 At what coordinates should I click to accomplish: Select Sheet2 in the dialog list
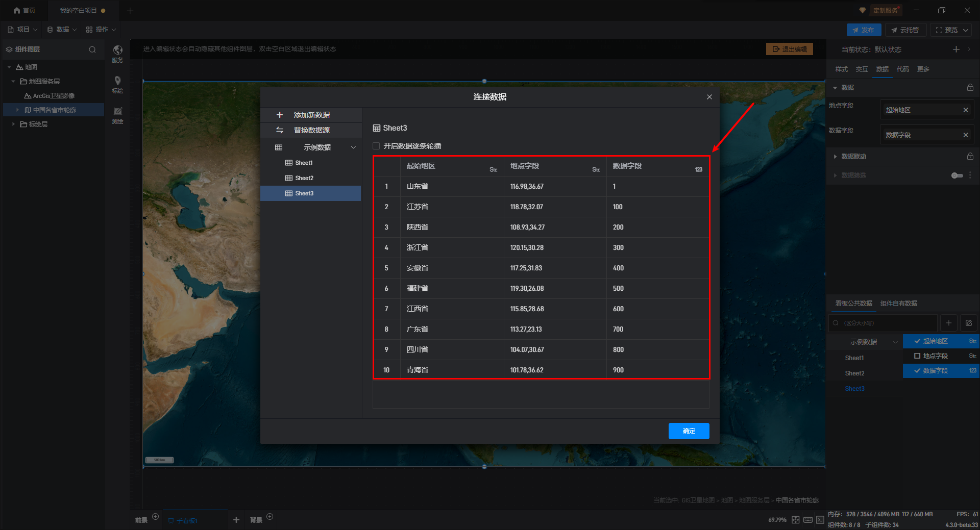point(310,178)
